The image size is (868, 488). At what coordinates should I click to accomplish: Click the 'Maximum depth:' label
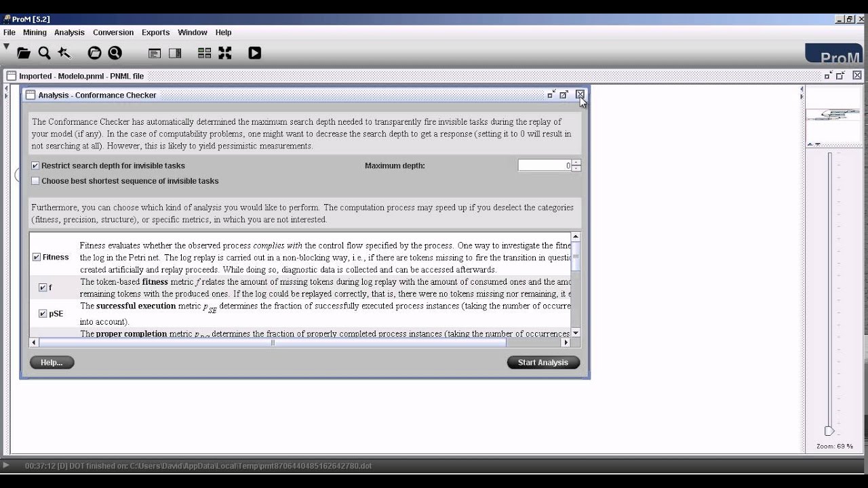click(395, 165)
